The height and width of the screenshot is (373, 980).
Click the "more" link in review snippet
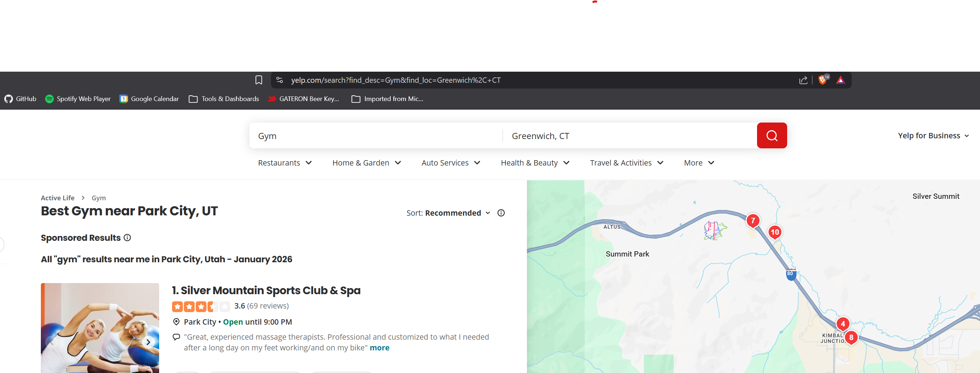379,348
